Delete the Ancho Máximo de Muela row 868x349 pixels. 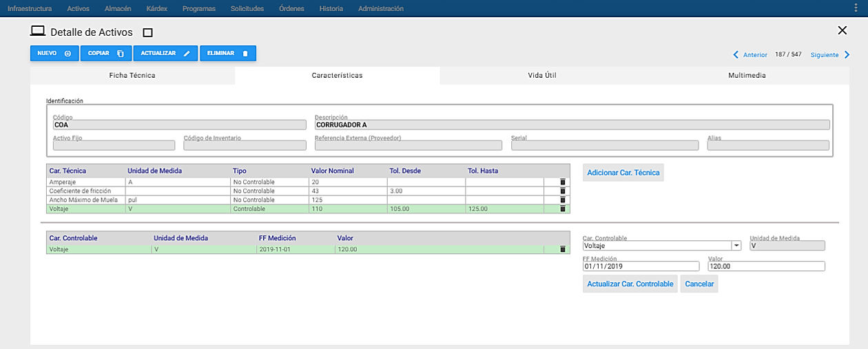pos(562,200)
